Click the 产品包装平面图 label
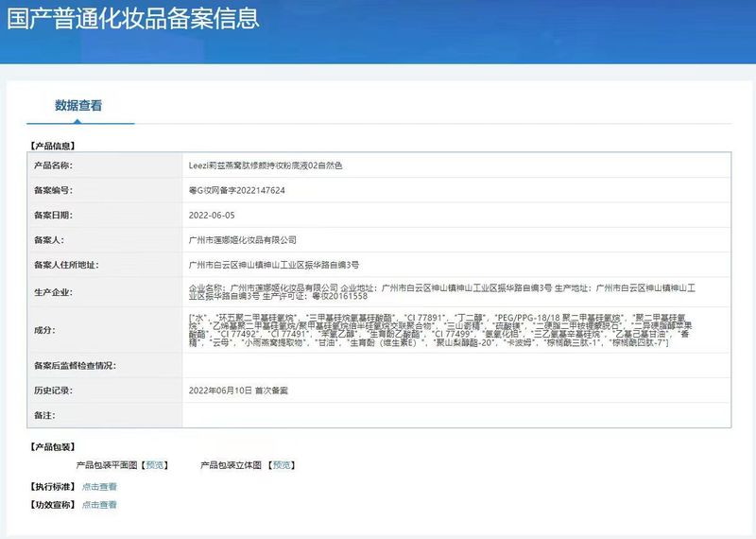This screenshot has height=539, width=756. 107,465
